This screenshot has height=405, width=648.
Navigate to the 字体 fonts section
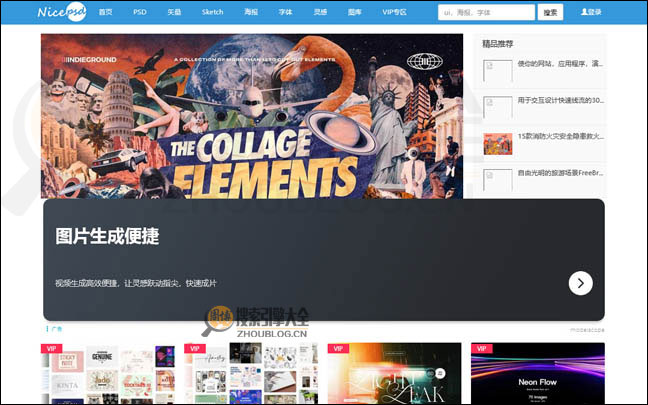286,12
